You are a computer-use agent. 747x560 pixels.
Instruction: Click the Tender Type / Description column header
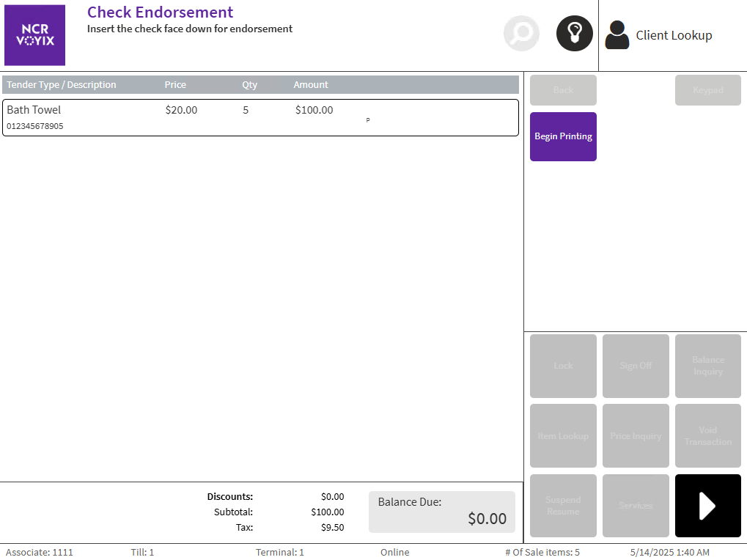point(62,85)
